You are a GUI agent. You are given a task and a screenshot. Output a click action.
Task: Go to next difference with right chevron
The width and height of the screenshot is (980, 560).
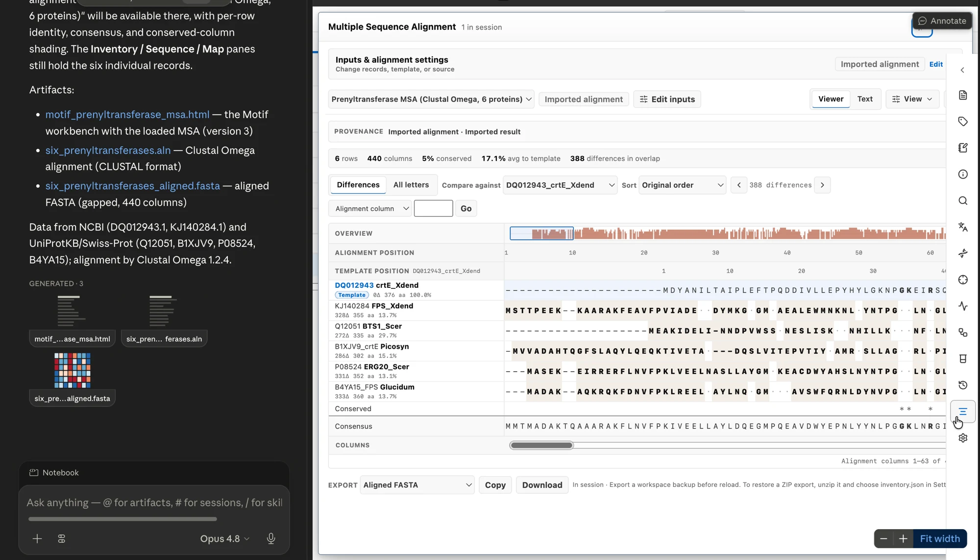[822, 185]
